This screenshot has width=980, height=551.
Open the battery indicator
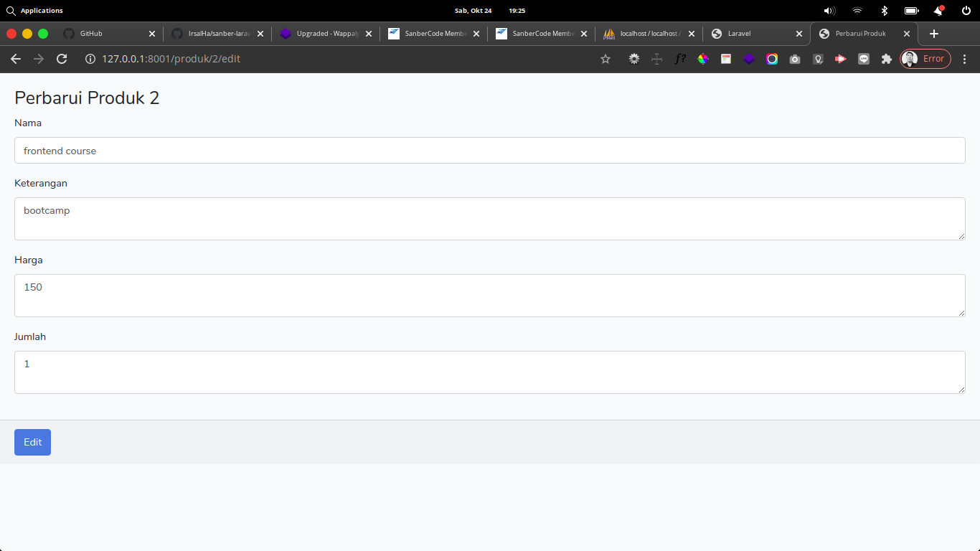[912, 11]
